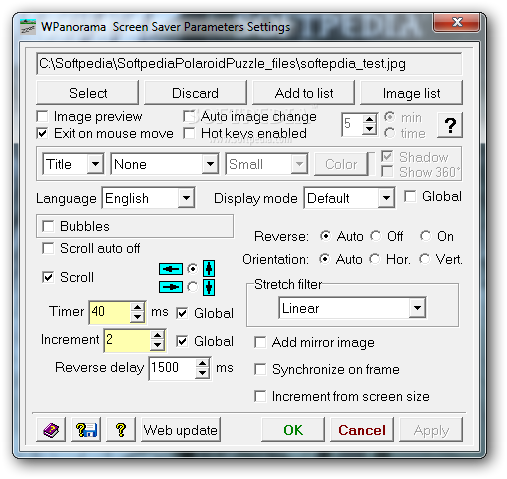Uncheck the Global box next to Increment

click(182, 341)
